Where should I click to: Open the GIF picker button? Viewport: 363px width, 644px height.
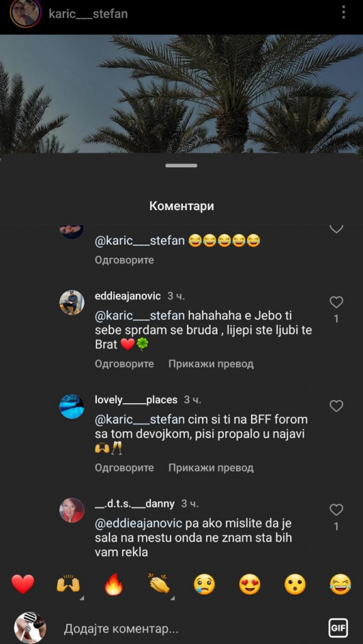pos(338,628)
